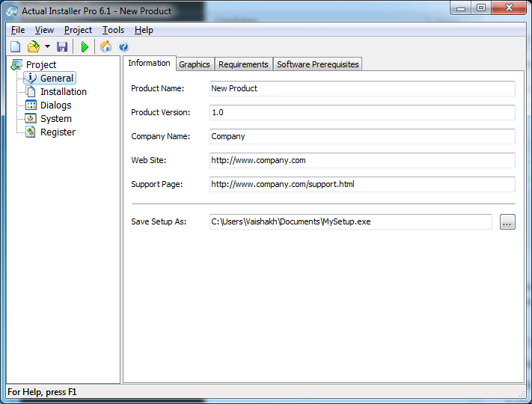Open the View menu
The image size is (532, 404).
[x=44, y=30]
